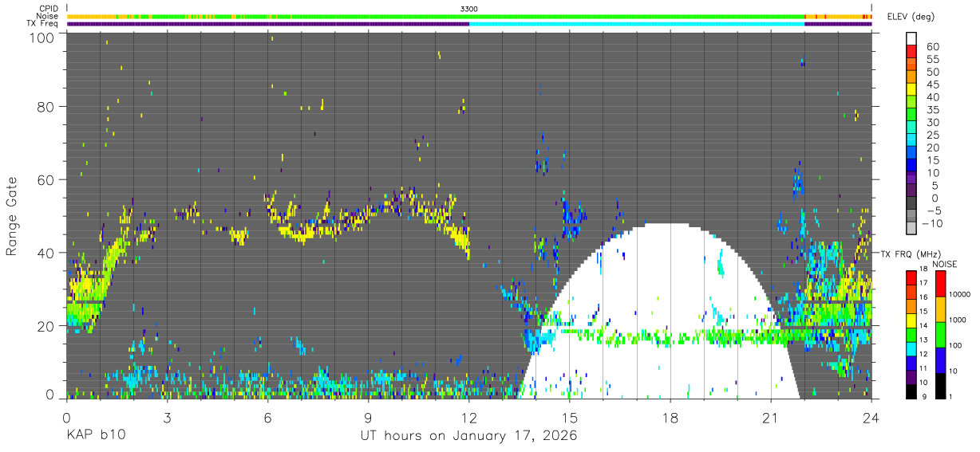Screen dimensions: 980x452
Task: Click the 1000 label on the NOISE colorbar
Action: point(956,320)
